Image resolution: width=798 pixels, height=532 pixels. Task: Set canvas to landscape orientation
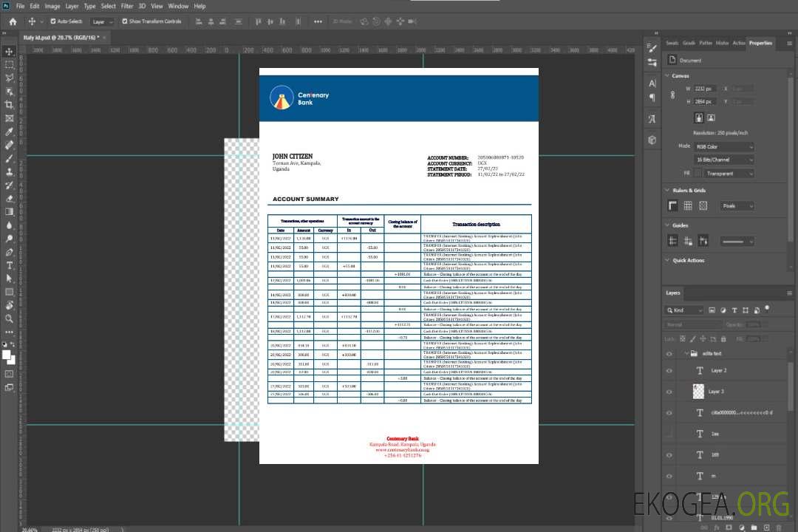click(x=711, y=117)
